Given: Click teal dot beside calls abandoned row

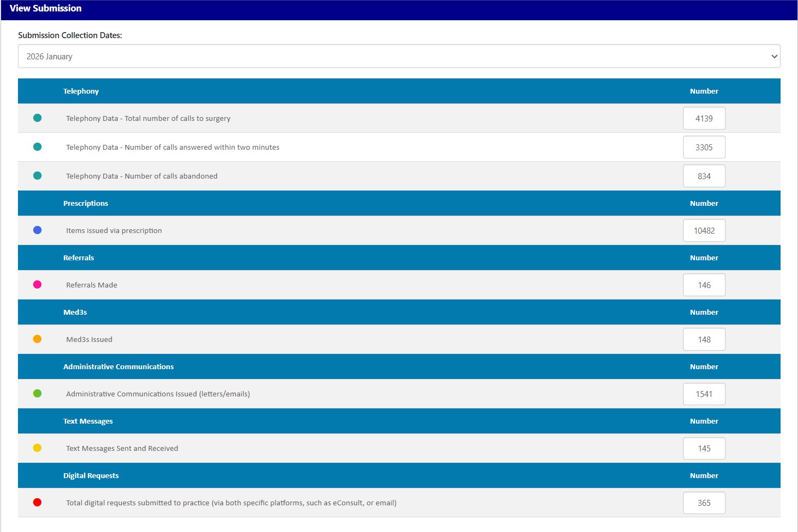Looking at the screenshot, I should tap(37, 176).
